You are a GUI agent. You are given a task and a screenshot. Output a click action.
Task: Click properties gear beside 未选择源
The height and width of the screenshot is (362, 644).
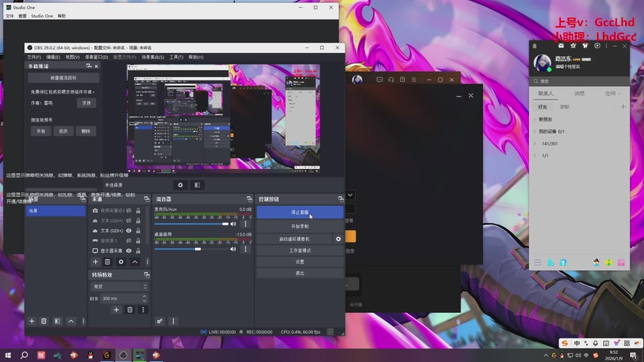[180, 185]
